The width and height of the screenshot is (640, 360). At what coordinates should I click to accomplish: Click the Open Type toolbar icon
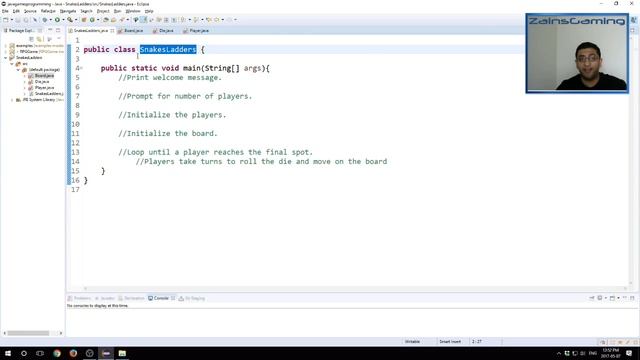click(106, 20)
